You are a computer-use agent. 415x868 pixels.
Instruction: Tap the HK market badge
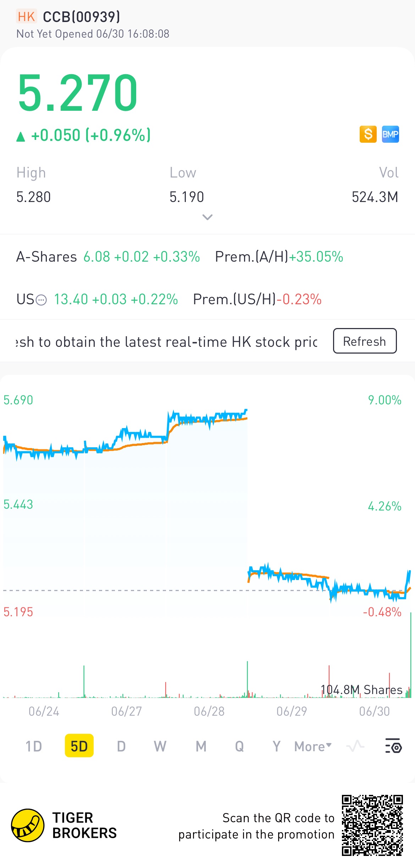pos(26,17)
